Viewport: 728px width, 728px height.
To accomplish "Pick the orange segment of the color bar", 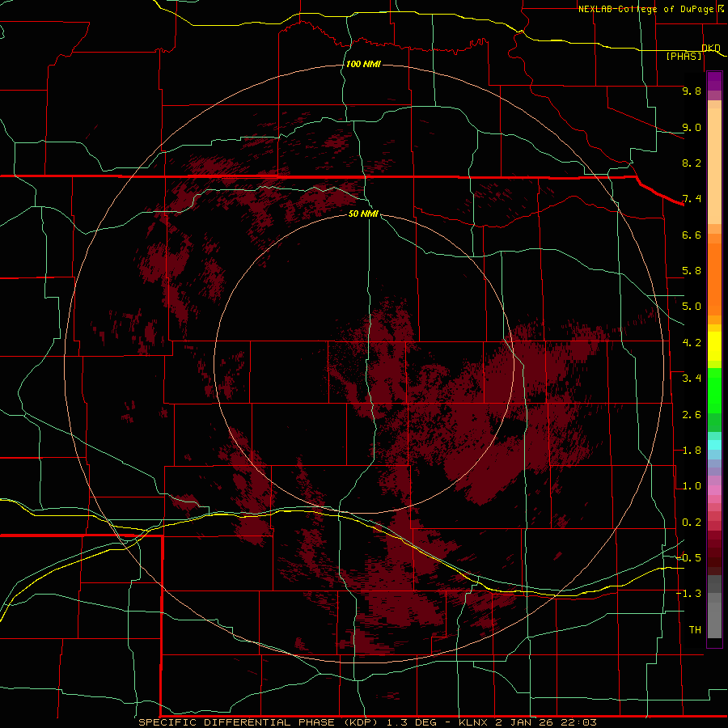I will click(x=714, y=279).
